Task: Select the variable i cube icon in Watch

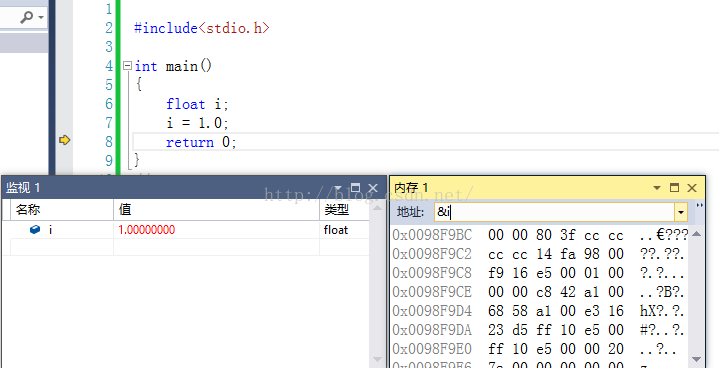Action: click(x=35, y=230)
